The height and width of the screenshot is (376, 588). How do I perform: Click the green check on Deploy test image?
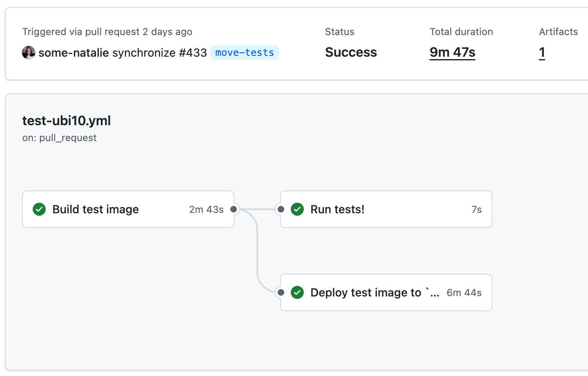(x=297, y=292)
